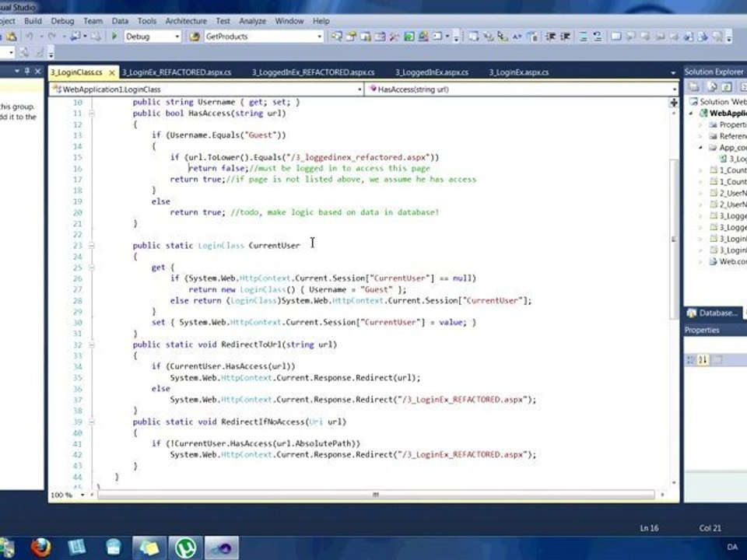
Task: Close the left docked panel with X
Action: click(x=37, y=71)
